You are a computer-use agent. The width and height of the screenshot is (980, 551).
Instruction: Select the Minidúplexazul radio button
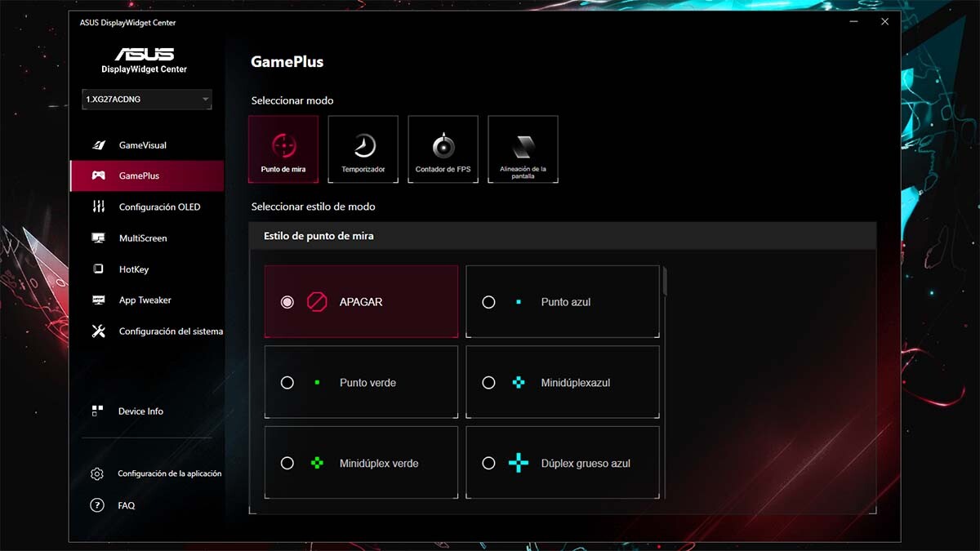(x=488, y=382)
